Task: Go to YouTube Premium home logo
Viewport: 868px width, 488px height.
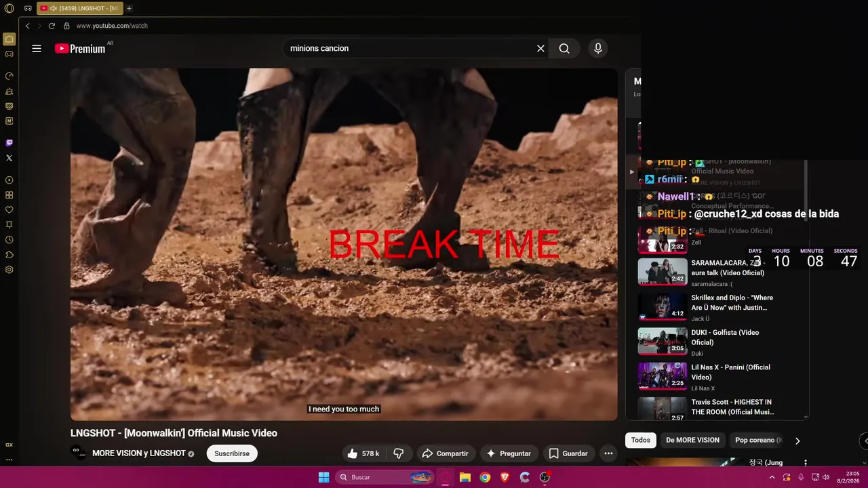Action: [81, 48]
